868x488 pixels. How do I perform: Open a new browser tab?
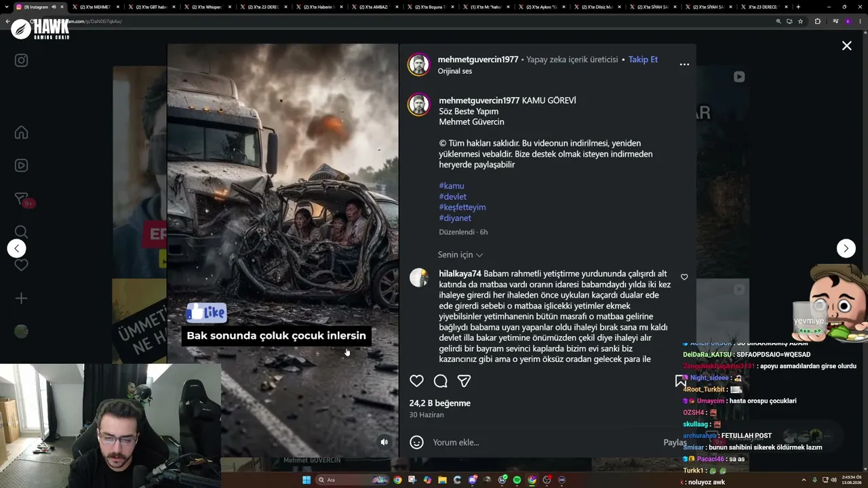pyautogui.click(x=798, y=7)
